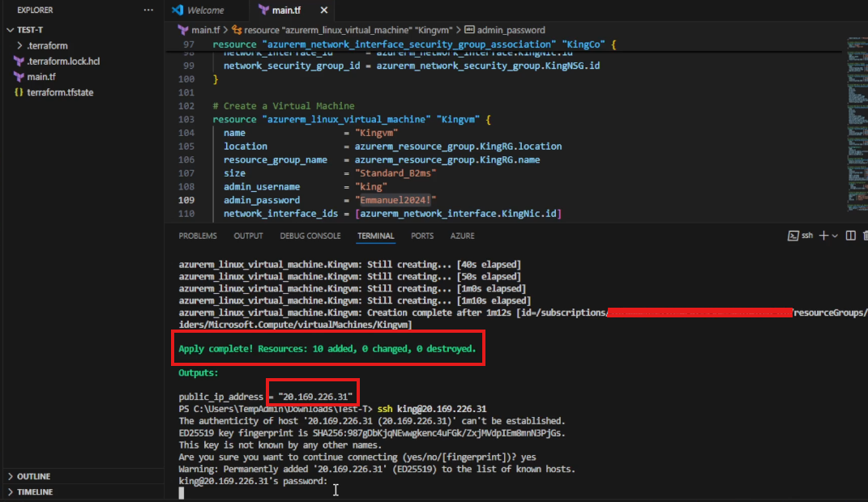868x502 pixels.
Task: Click line number 109 in the gutter
Action: click(186, 200)
